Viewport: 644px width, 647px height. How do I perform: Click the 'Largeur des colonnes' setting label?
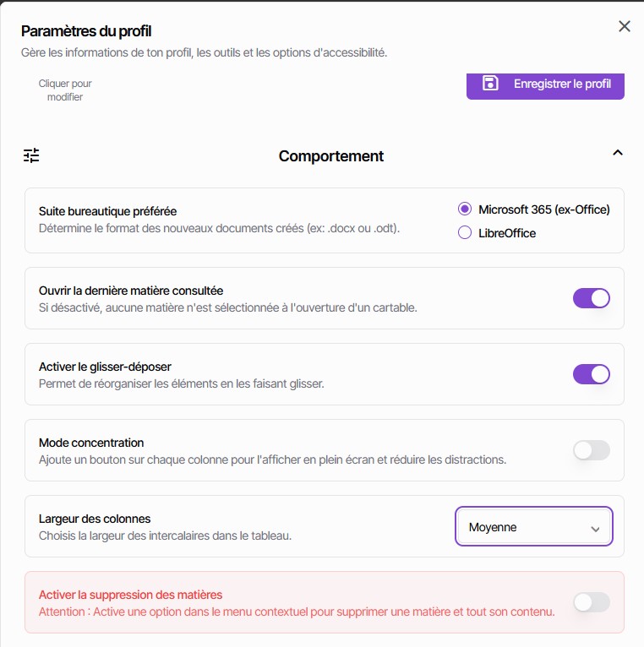pos(95,519)
